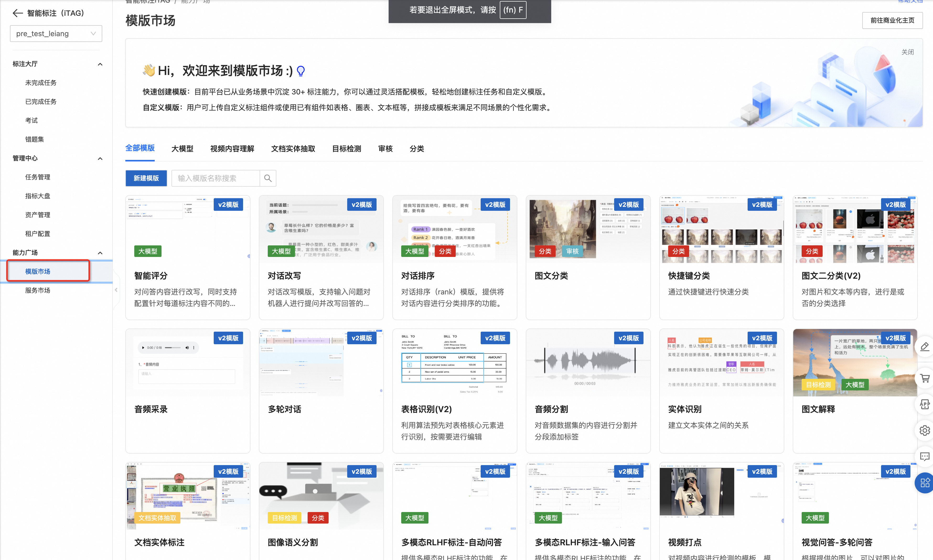Click the blue grid apps floating button
The width and height of the screenshot is (933, 560).
[x=924, y=483]
